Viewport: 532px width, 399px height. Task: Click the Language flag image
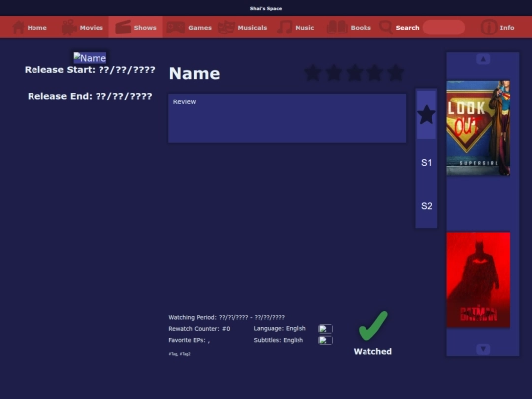(x=325, y=329)
